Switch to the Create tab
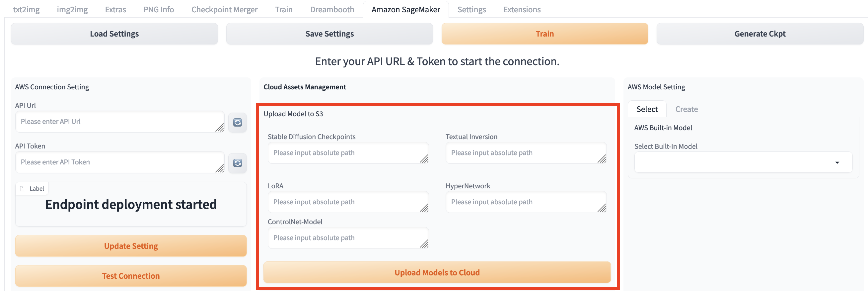This screenshot has width=868, height=291. [686, 109]
